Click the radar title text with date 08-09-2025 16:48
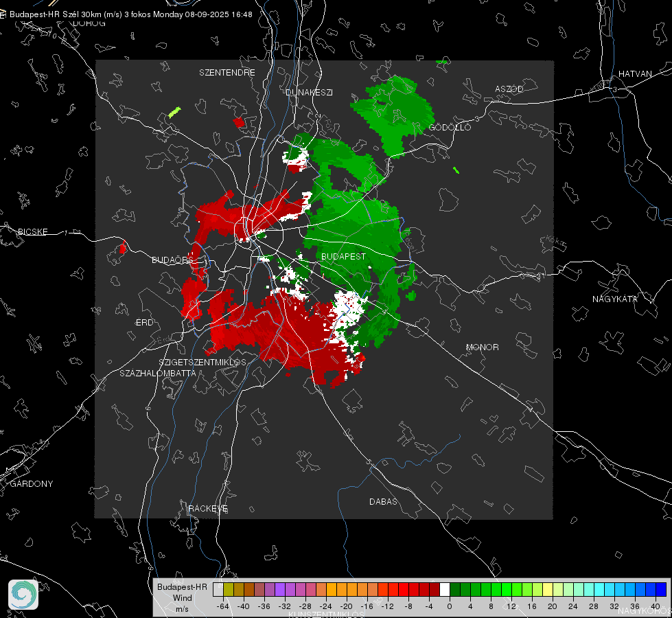This screenshot has width=672, height=618. 130,14
